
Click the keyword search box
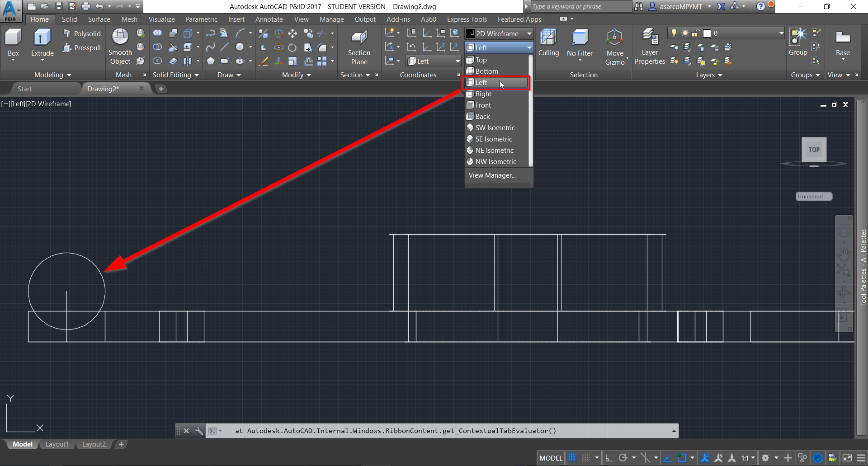[x=580, y=6]
